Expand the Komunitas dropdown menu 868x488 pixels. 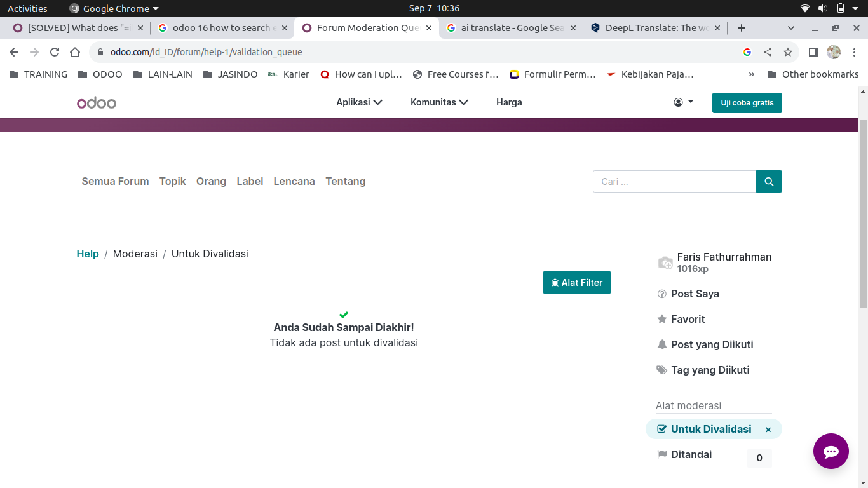439,102
